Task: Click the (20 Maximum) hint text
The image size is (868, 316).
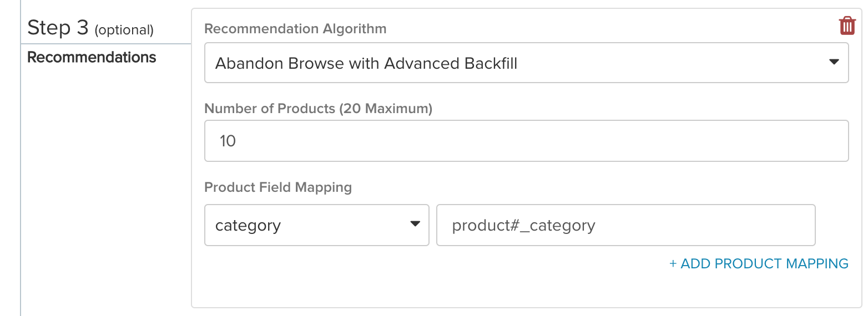Action: 386,109
